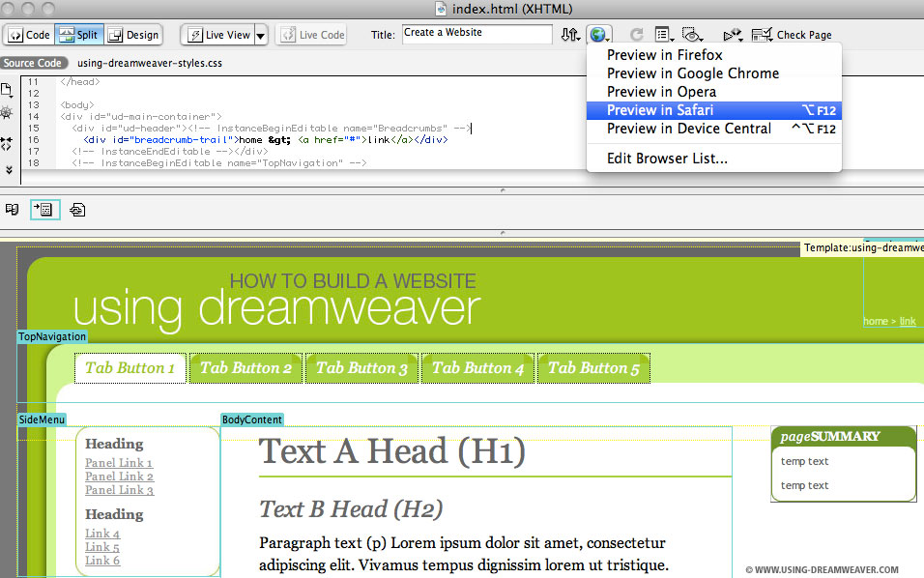Switch to Code view
The width and height of the screenshot is (924, 578).
pyautogui.click(x=29, y=35)
